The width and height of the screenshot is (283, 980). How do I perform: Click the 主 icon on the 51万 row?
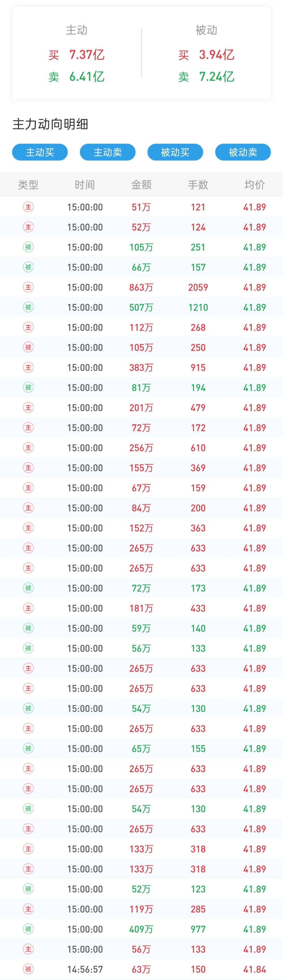tap(28, 207)
